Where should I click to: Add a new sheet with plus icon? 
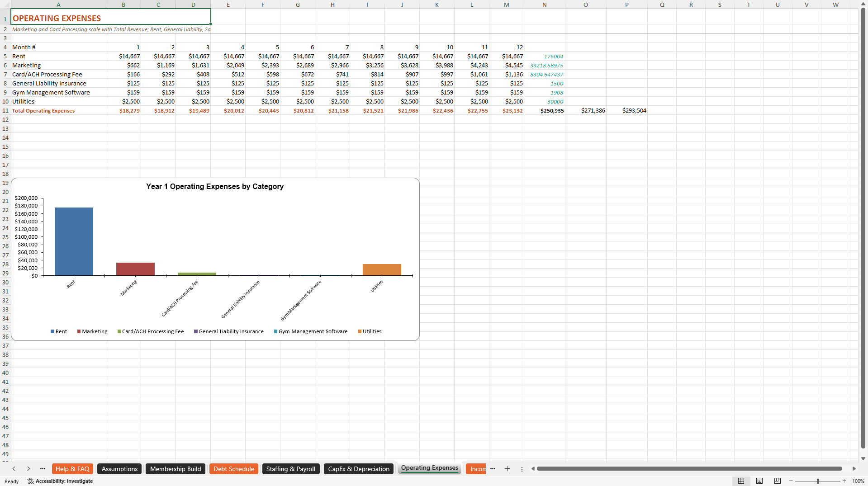tap(507, 469)
